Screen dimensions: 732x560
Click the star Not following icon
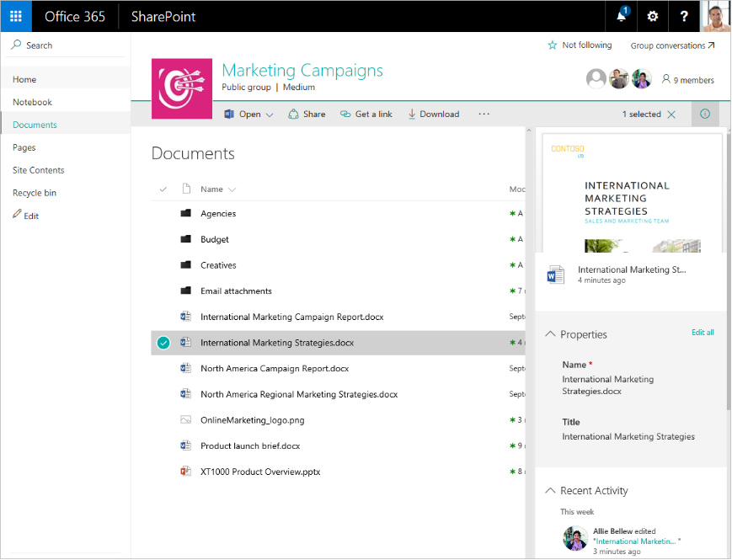pos(553,45)
